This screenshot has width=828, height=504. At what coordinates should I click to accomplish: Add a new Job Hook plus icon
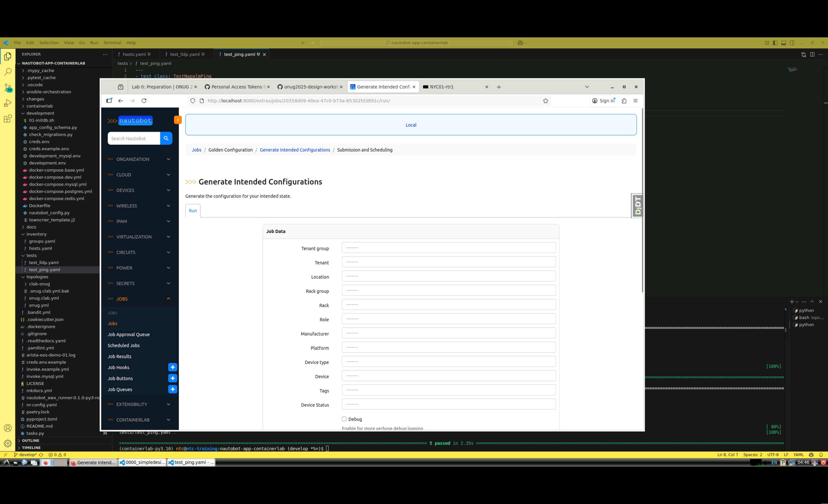[x=172, y=367]
